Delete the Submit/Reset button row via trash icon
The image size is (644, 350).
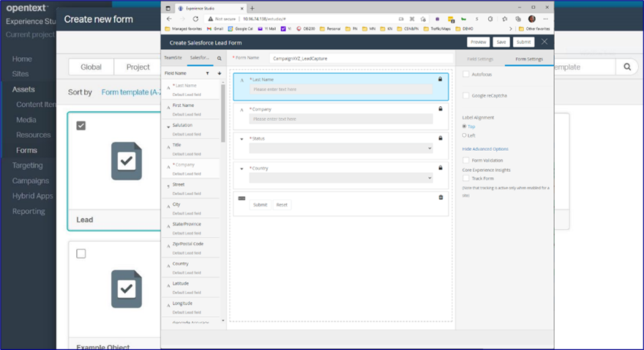click(x=441, y=197)
